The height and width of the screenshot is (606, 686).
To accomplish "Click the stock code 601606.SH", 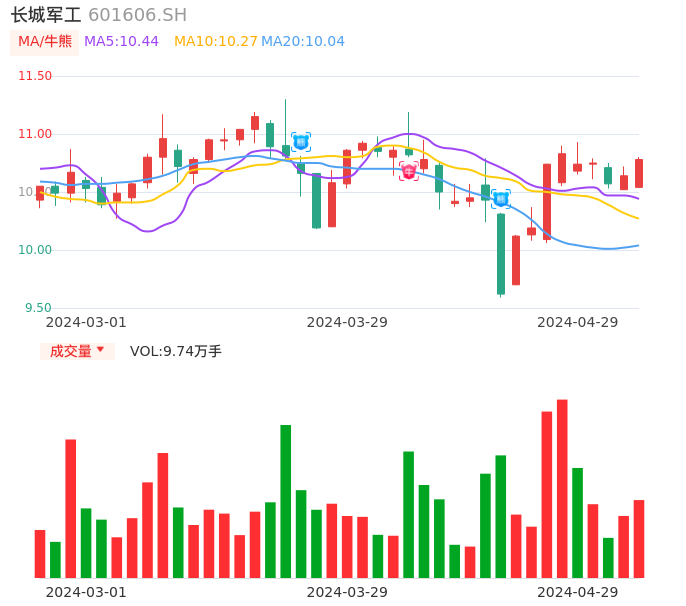I will coord(137,15).
